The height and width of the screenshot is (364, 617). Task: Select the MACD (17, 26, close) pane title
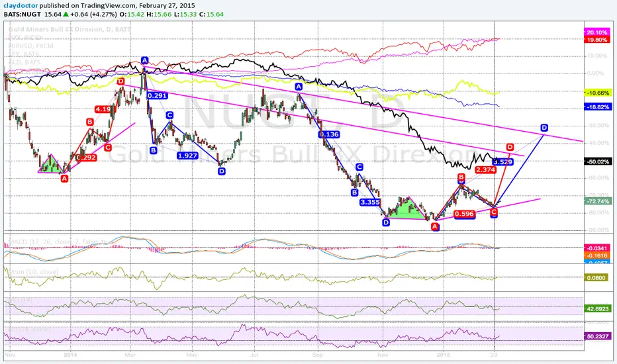[60, 241]
